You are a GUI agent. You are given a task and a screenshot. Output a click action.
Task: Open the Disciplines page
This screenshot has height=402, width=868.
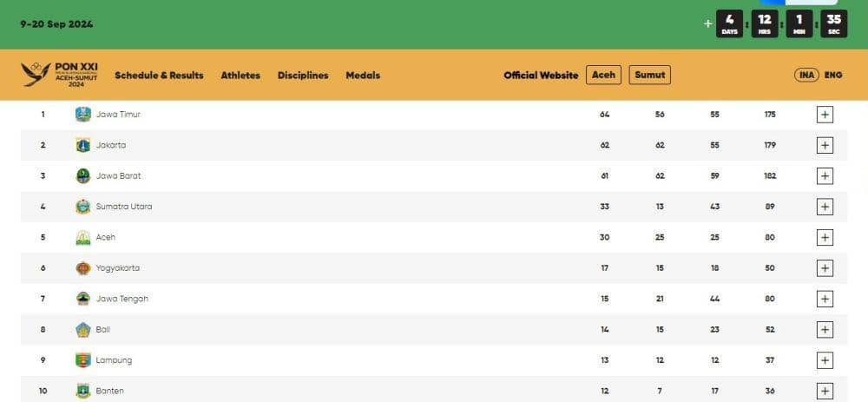click(x=303, y=76)
